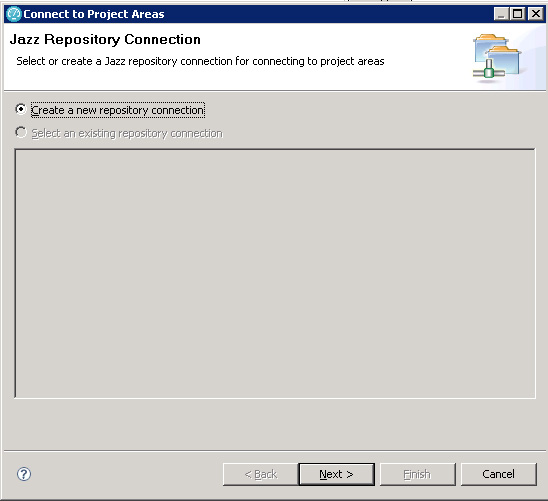Click the disabled Finish button
The image size is (548, 501).
click(417, 474)
